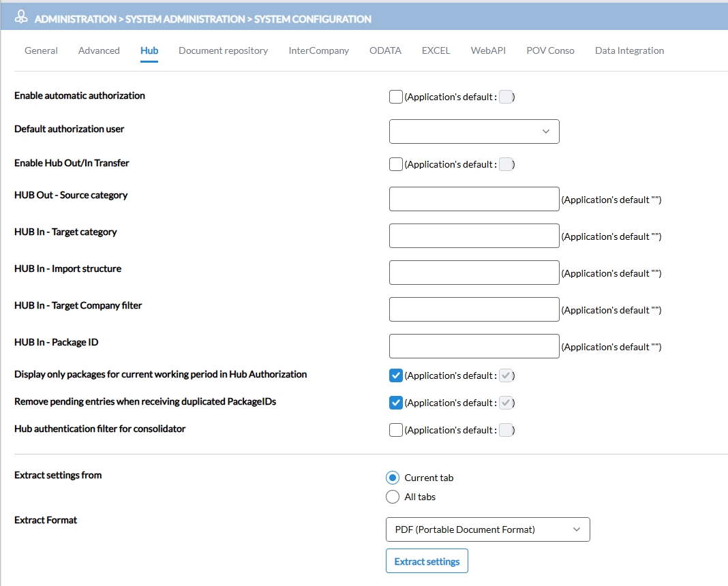Click default checkbox for Remove pending entries
This screenshot has height=586, width=728.
(x=506, y=403)
